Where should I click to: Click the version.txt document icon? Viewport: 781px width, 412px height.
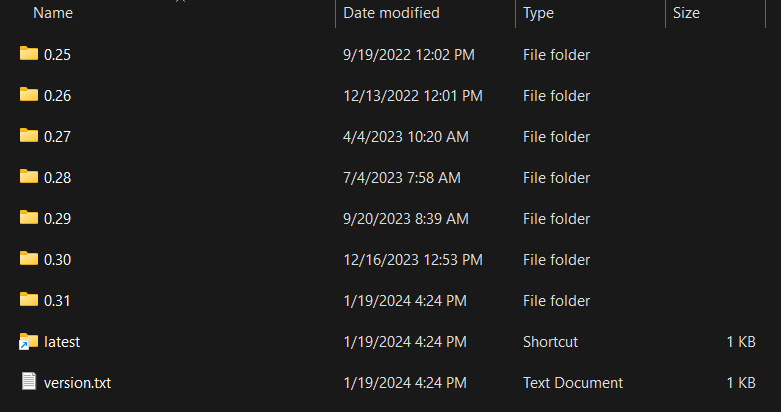point(29,382)
